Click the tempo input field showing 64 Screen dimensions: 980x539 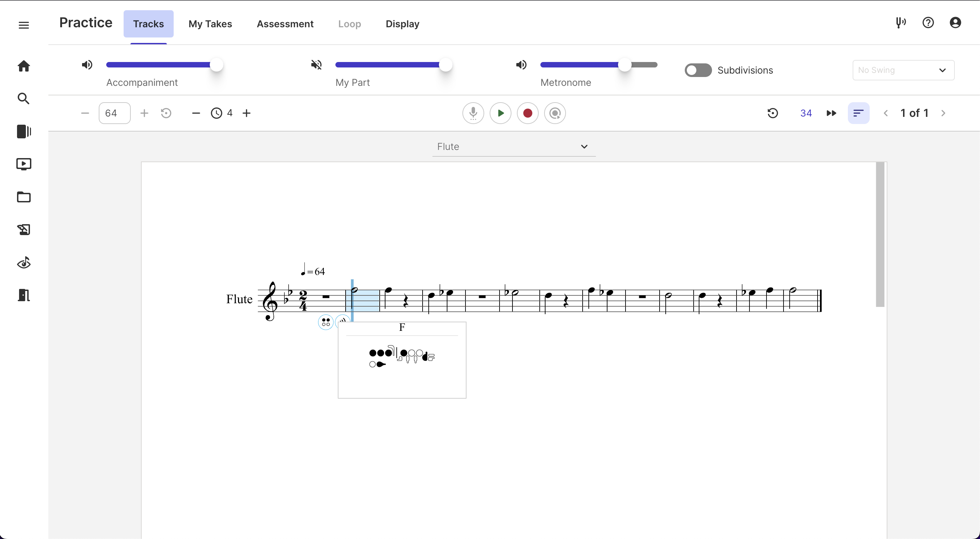click(114, 113)
